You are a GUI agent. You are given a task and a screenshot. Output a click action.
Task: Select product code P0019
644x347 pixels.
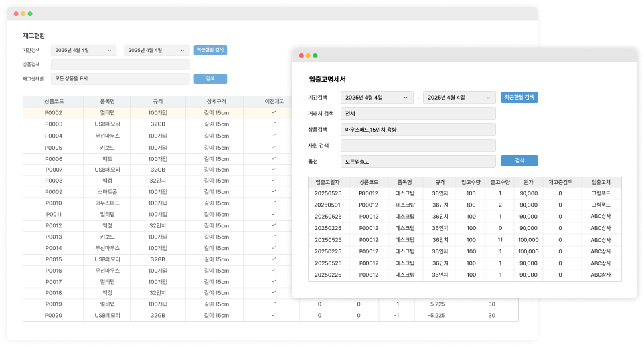click(54, 304)
